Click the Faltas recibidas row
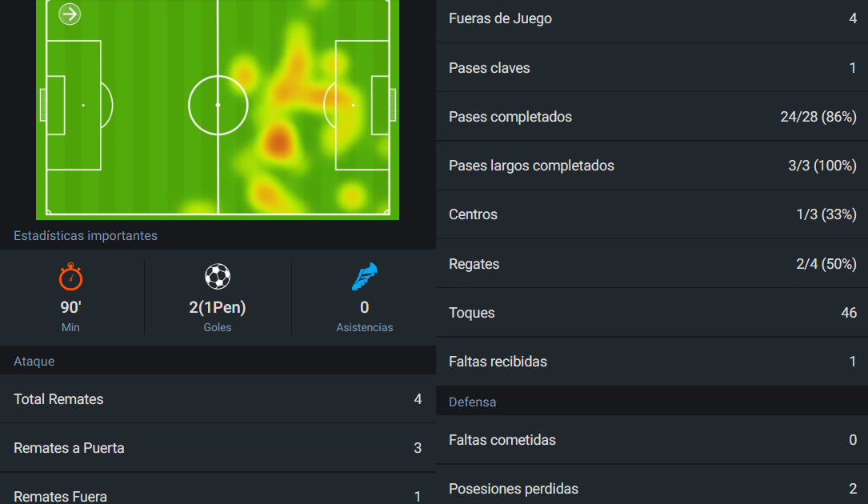Viewport: 868px width, 504px height. point(651,361)
